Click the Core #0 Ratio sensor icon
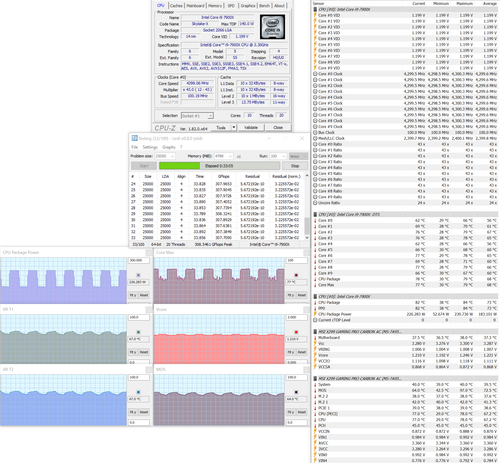The image size is (500, 463). pos(315,144)
